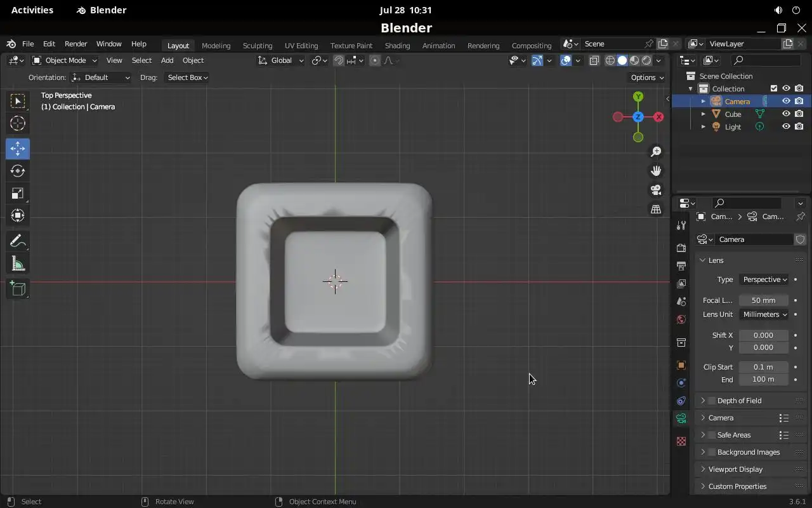The height and width of the screenshot is (508, 812).
Task: Open the Object Mode dropdown
Action: [64, 60]
